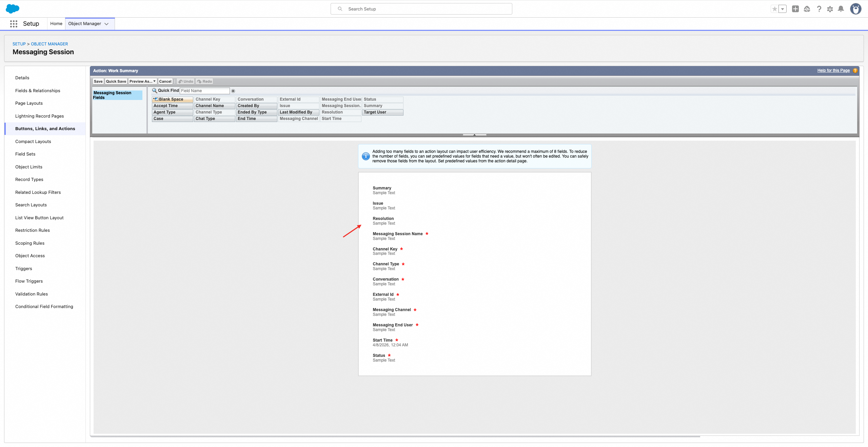
Task: Open the Setup gear menu
Action: 830,9
